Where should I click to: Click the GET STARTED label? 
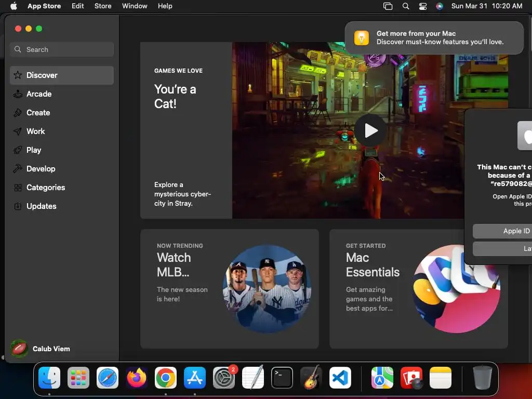[x=366, y=246]
